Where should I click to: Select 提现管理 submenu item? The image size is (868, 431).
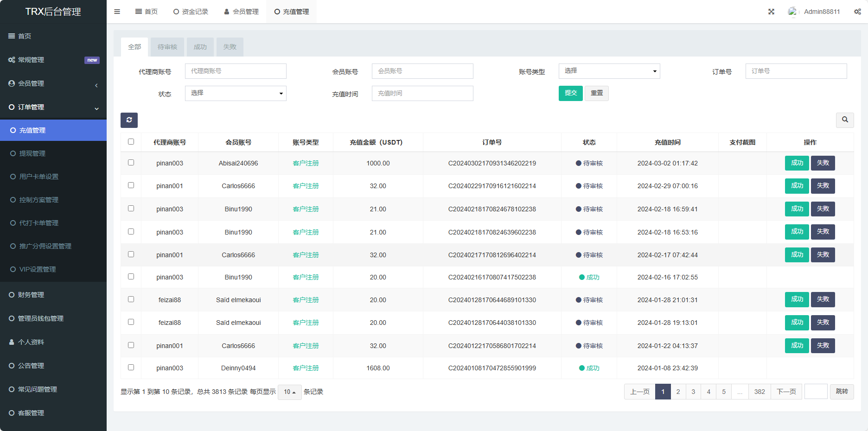(53, 153)
